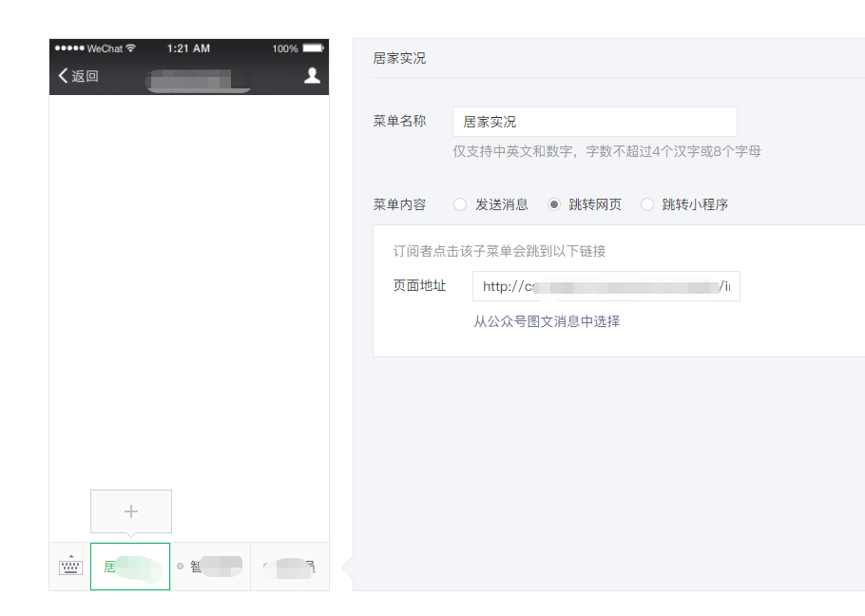Select the 1:21 AM time text
The image size is (865, 616).
[x=188, y=48]
